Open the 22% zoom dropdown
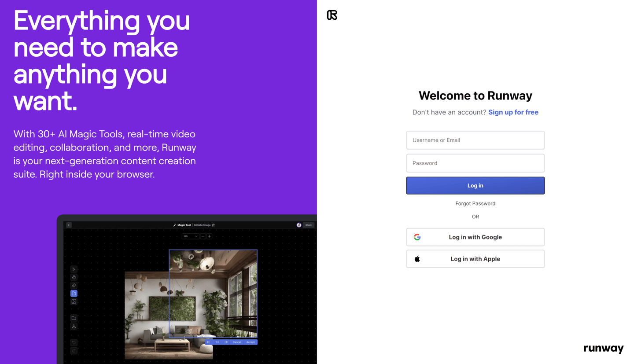Image resolution: width=634 pixels, height=364 pixels. pos(191,236)
